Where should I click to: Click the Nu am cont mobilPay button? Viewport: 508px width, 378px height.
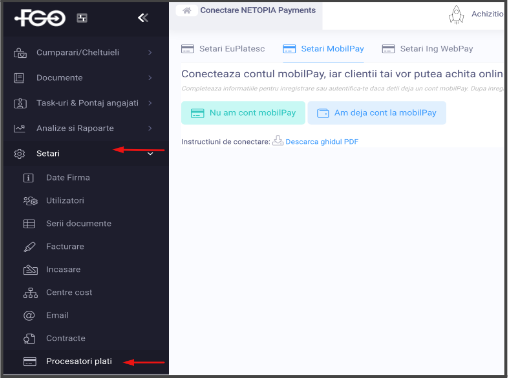(243, 113)
